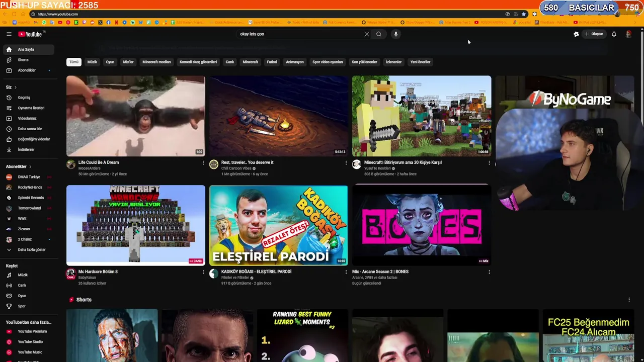
Task: Select the İzlenenler chip
Action: [x=393, y=62]
